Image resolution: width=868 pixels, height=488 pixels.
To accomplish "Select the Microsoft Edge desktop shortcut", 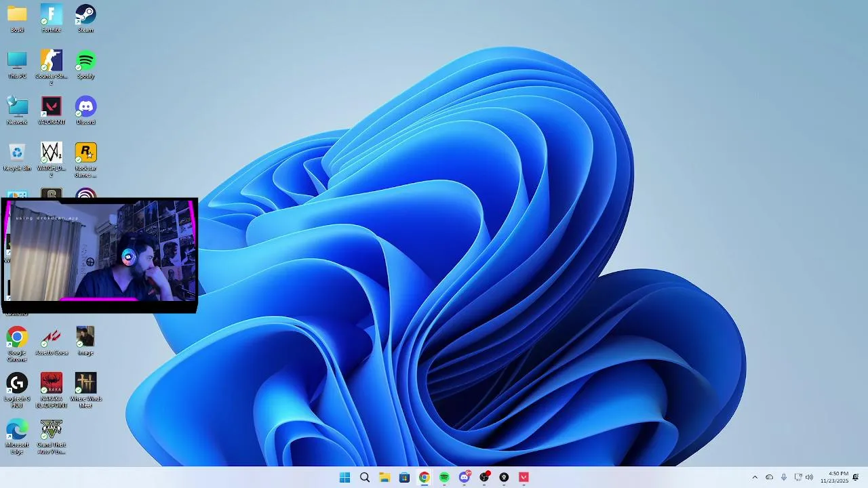I will pos(17,437).
